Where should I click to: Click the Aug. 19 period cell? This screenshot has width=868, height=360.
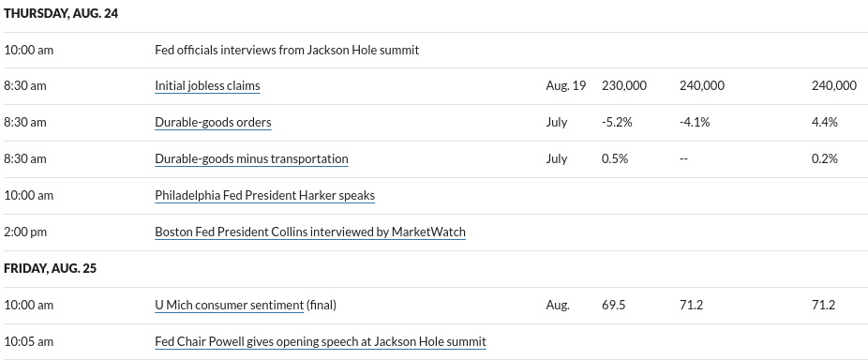(x=566, y=85)
